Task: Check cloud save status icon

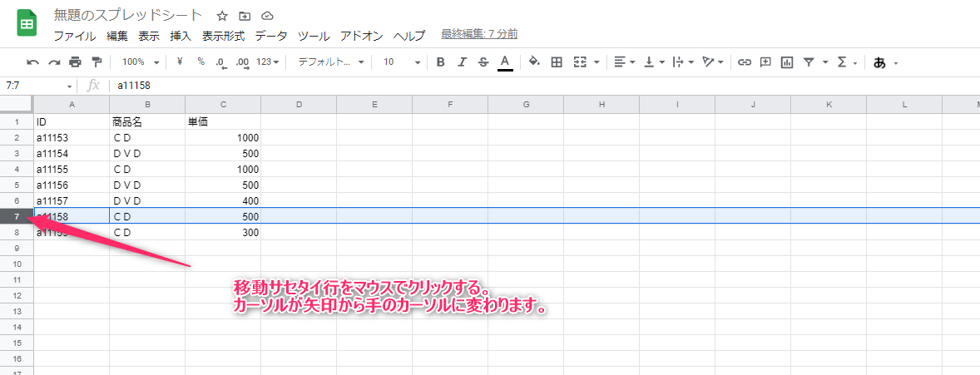Action: [x=268, y=16]
